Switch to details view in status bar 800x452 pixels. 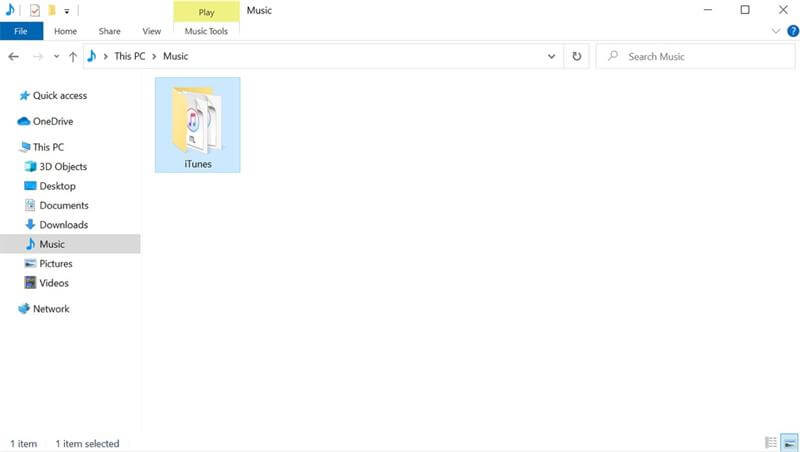[x=771, y=443]
